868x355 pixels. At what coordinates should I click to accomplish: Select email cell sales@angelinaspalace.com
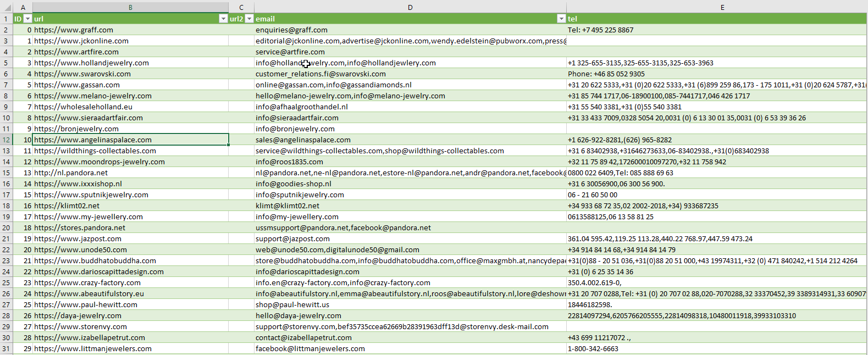[410, 140]
